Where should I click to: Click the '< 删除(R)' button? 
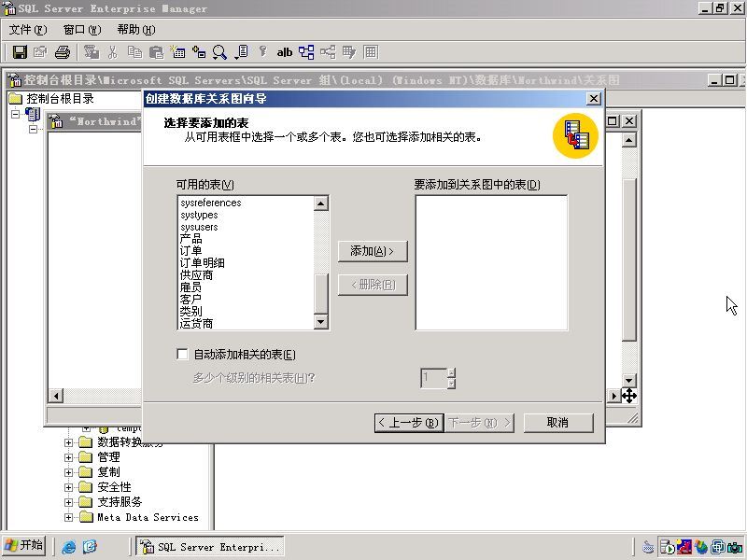tap(373, 285)
